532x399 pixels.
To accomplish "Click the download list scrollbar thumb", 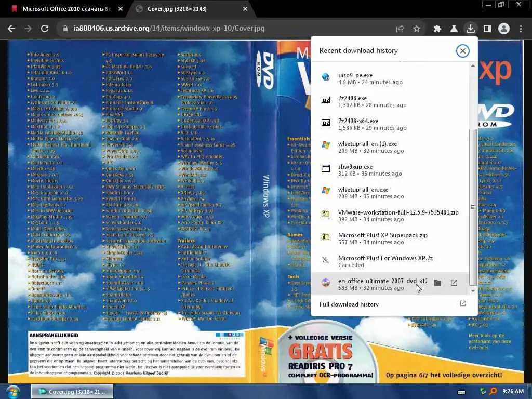I will tap(473, 207).
